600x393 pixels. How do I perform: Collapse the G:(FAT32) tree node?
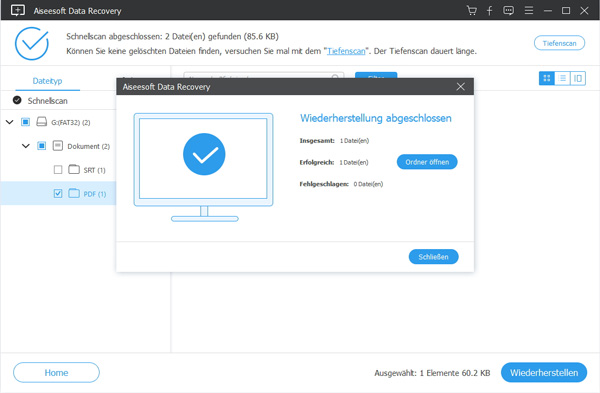pyautogui.click(x=10, y=122)
